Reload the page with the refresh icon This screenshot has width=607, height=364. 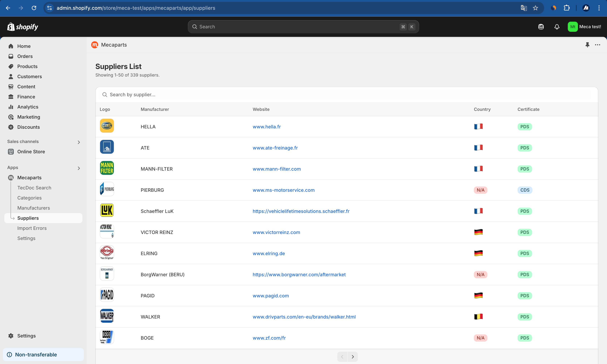click(34, 8)
